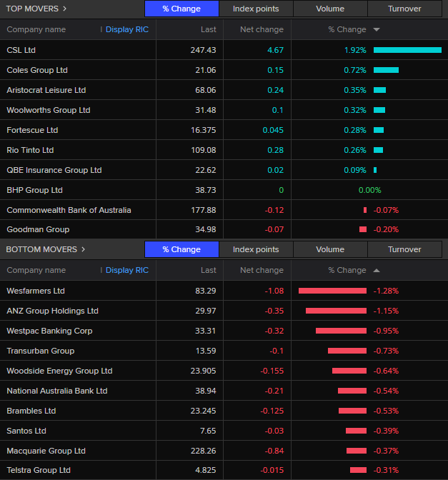Screen dimensions: 448x480
Task: Select National Australia Bank Ltd
Action: [57, 391]
